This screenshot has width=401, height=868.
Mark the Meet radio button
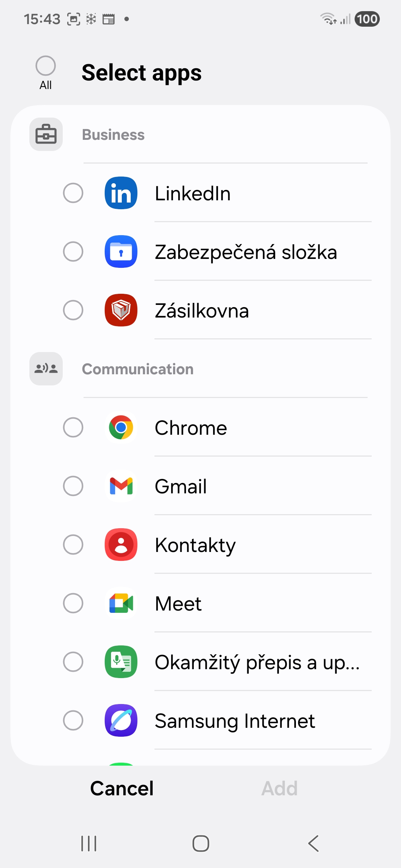click(73, 603)
